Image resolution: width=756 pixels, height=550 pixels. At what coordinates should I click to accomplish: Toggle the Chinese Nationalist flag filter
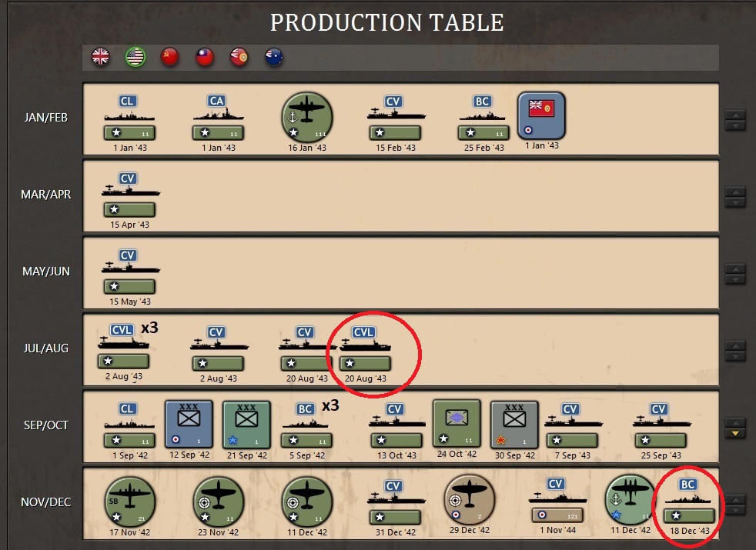(204, 56)
